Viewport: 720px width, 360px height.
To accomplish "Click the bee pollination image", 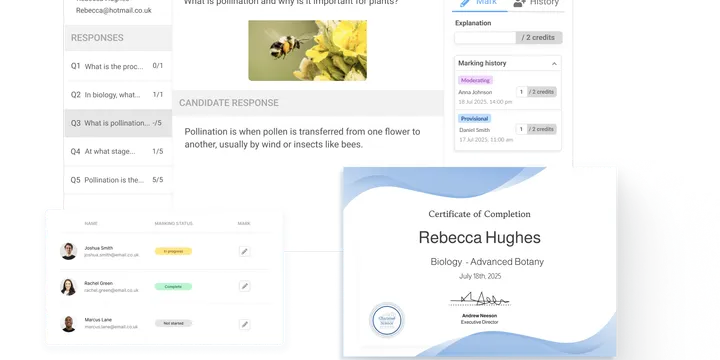I will point(308,51).
